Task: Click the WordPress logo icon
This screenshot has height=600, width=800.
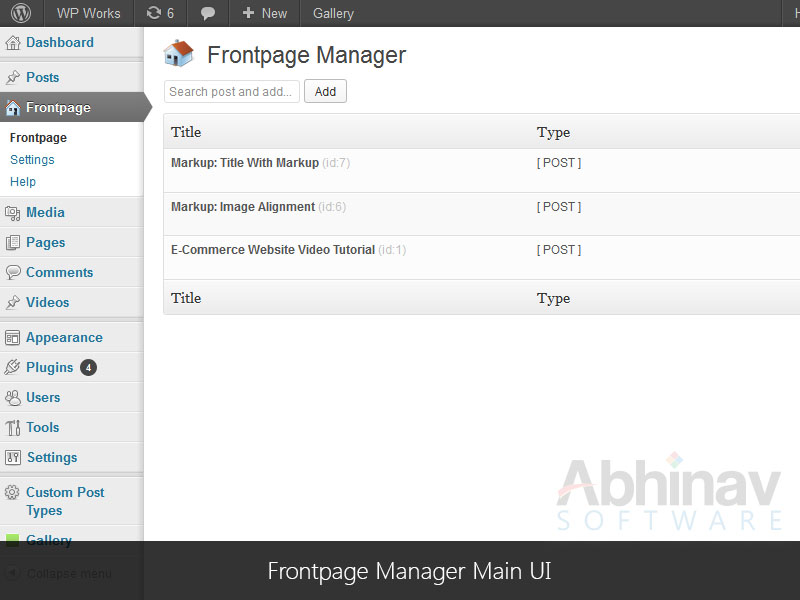Action: point(22,13)
